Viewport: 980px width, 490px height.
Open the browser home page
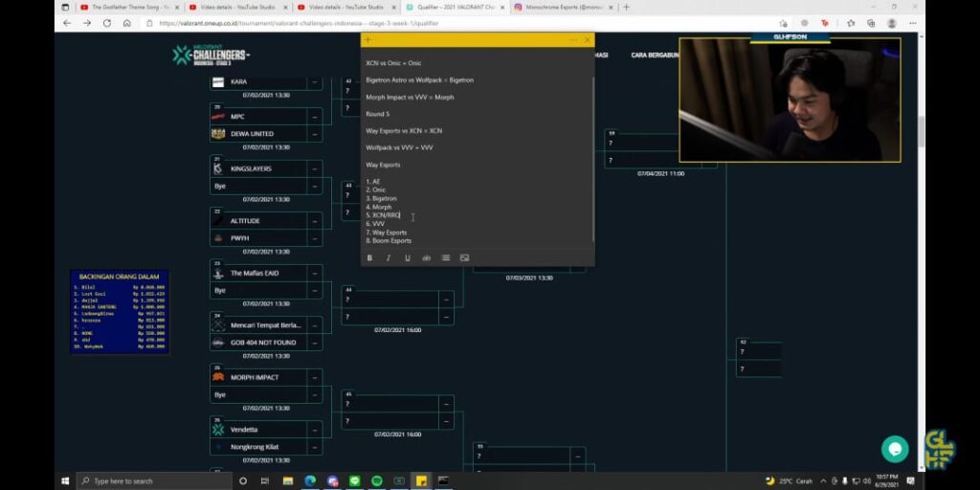pyautogui.click(x=127, y=23)
